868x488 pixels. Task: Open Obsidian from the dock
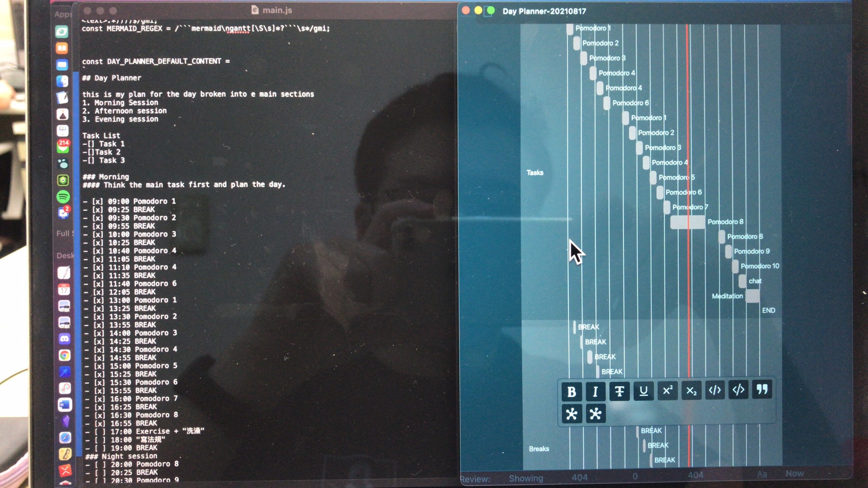65,421
